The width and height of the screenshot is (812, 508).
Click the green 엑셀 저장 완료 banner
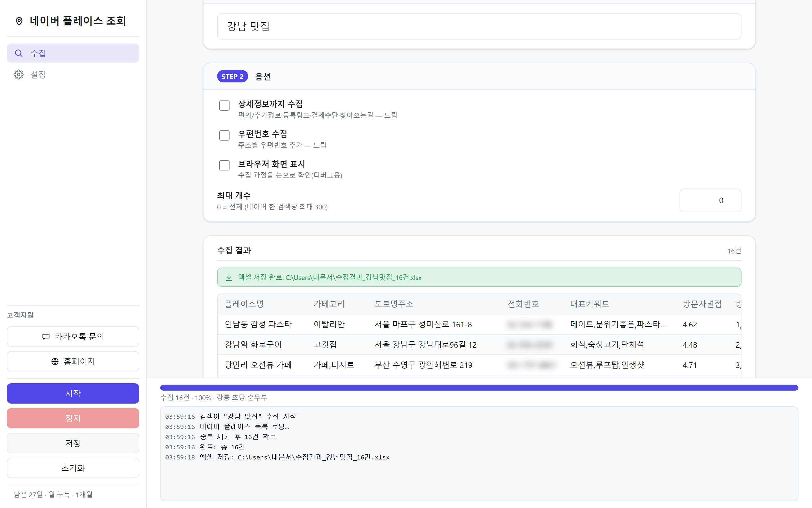[479, 277]
